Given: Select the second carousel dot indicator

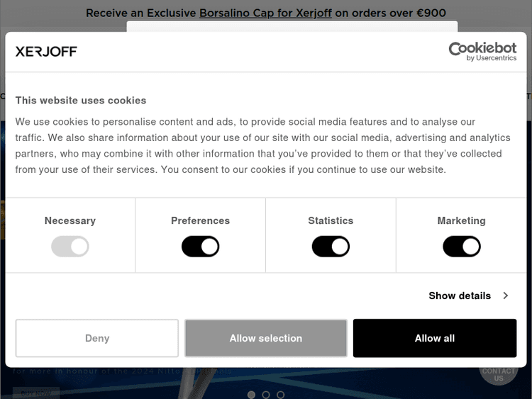Looking at the screenshot, I should 266,395.
